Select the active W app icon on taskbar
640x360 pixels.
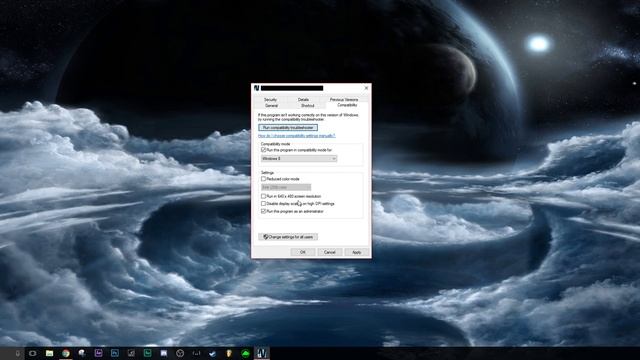pos(262,353)
